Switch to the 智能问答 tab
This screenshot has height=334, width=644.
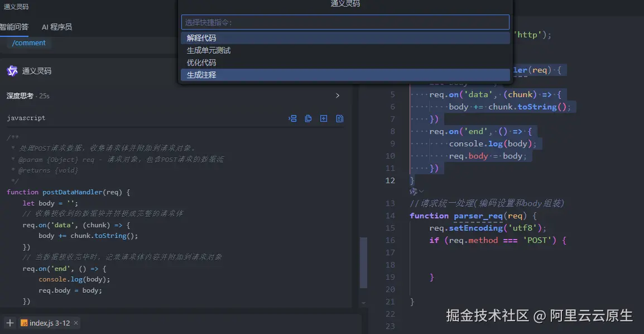[14, 27]
